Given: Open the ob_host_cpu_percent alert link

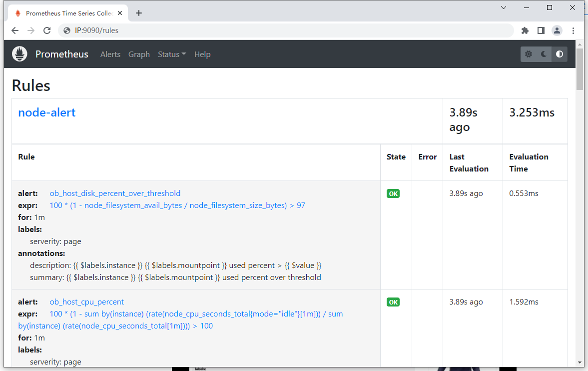Looking at the screenshot, I should click(x=86, y=301).
